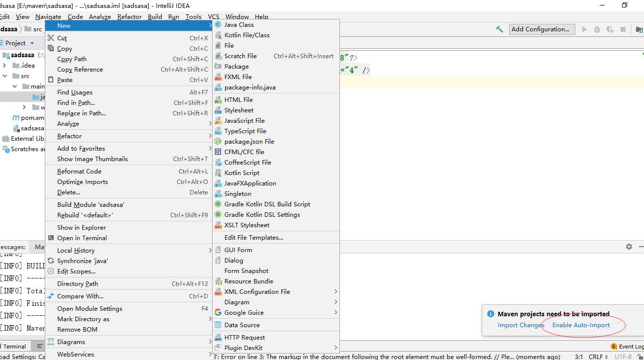The height and width of the screenshot is (360, 644).
Task: Open the Build menu in menu bar
Action: 155,16
